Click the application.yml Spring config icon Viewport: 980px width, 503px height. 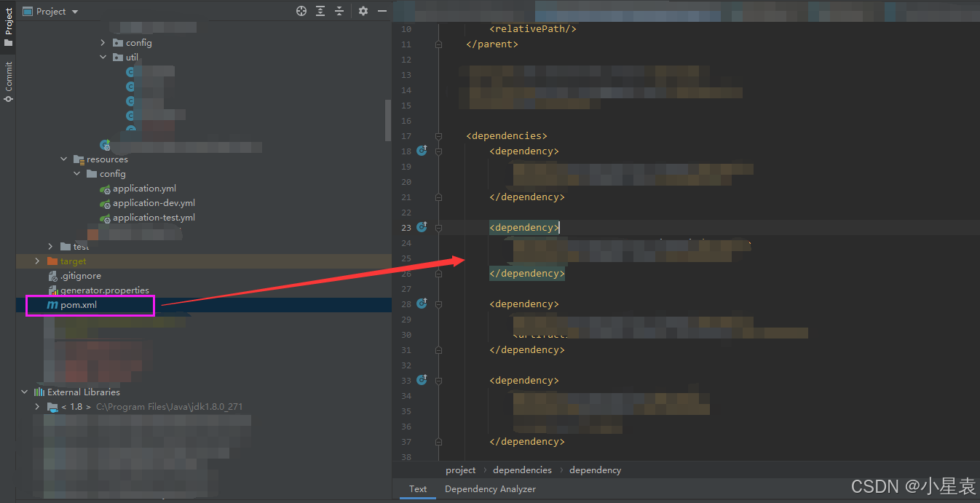coord(105,189)
